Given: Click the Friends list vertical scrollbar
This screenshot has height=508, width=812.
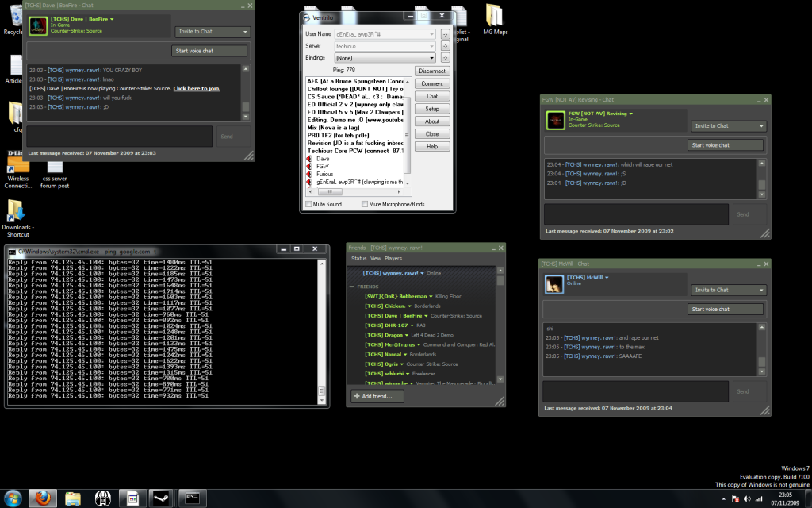Looking at the screenshot, I should (500, 325).
